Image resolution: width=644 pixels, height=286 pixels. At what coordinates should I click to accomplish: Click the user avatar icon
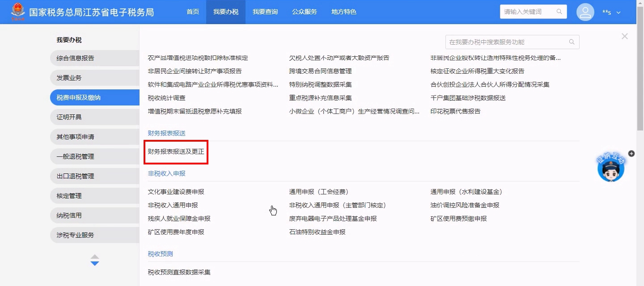[x=585, y=12]
